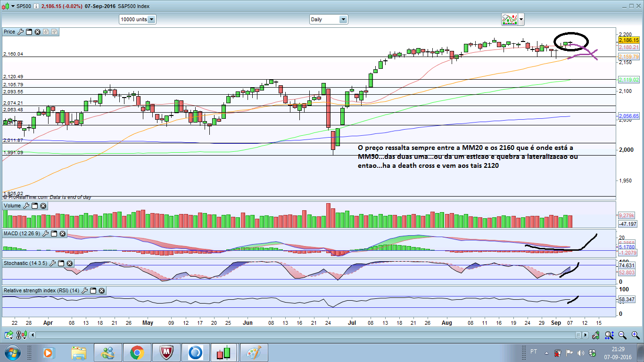
Task: Click the Relative strength index (RSI) label
Action: [41, 291]
